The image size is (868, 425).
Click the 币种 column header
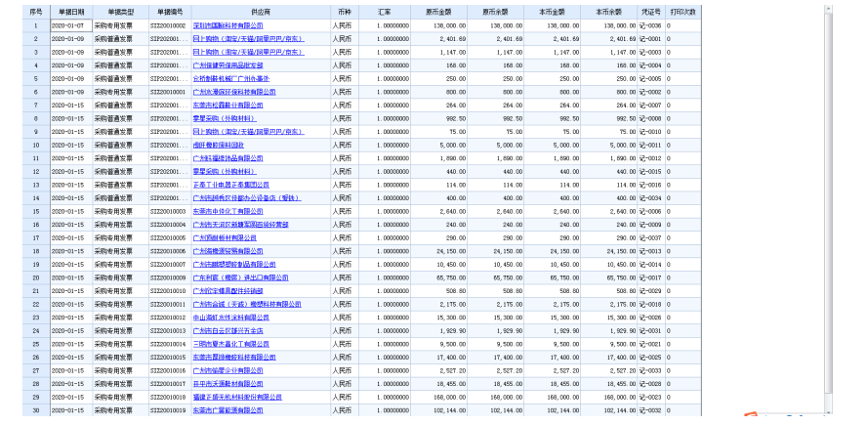(345, 12)
